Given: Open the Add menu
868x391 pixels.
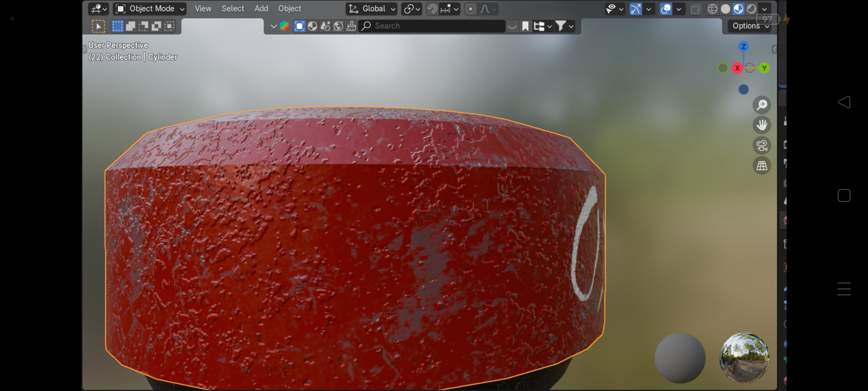Looking at the screenshot, I should [x=261, y=8].
